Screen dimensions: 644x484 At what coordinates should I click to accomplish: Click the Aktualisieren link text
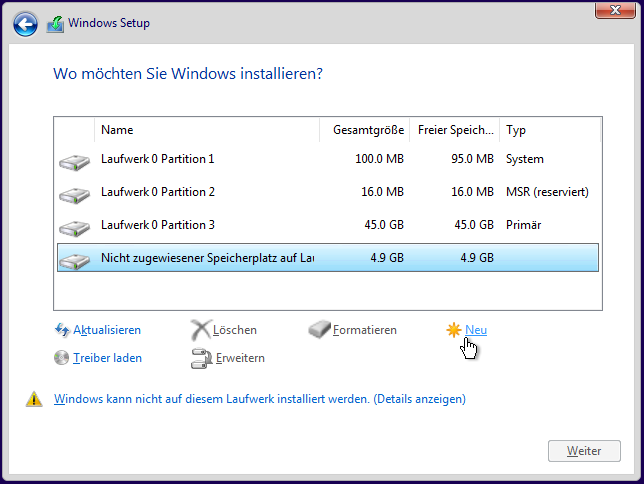point(107,330)
